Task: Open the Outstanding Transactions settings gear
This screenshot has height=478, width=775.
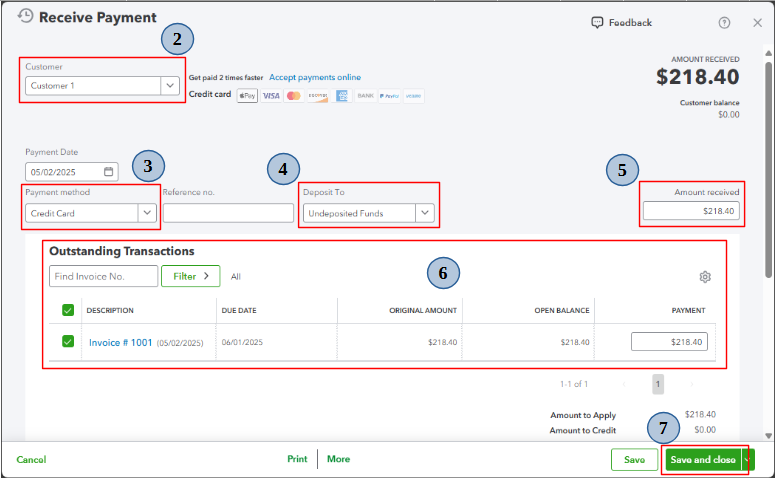Action: (705, 277)
